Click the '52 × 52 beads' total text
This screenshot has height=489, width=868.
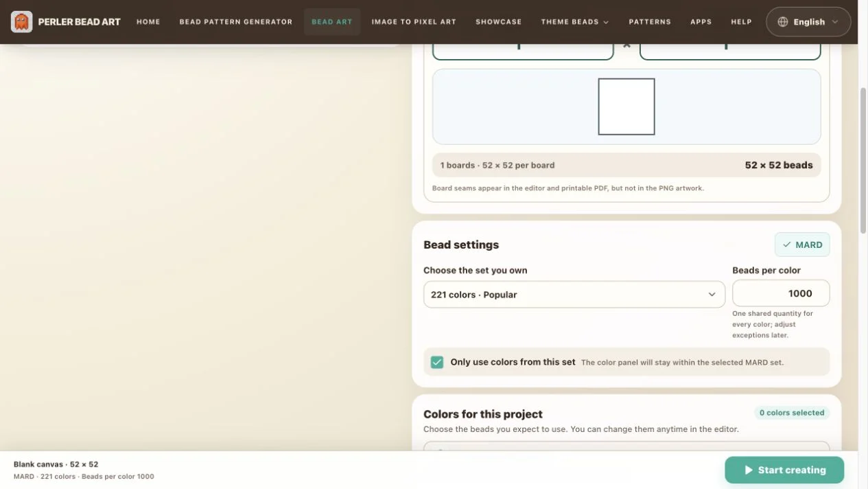(x=779, y=165)
